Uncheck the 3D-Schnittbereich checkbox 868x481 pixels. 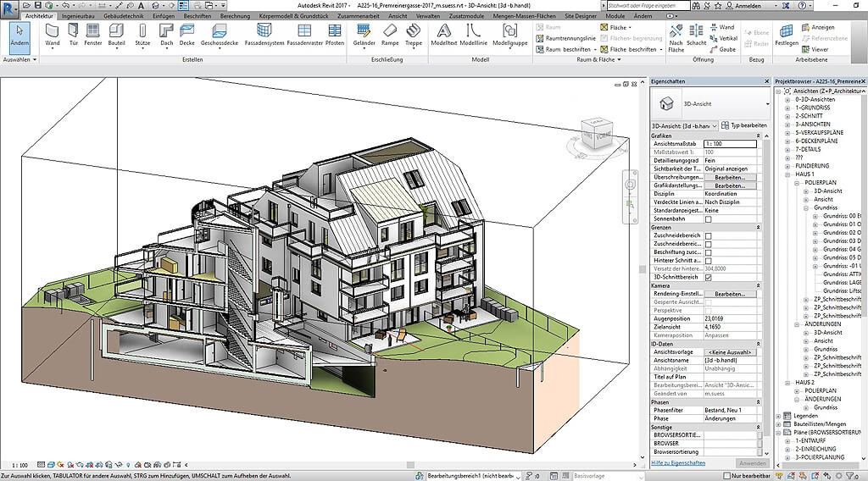click(x=709, y=277)
